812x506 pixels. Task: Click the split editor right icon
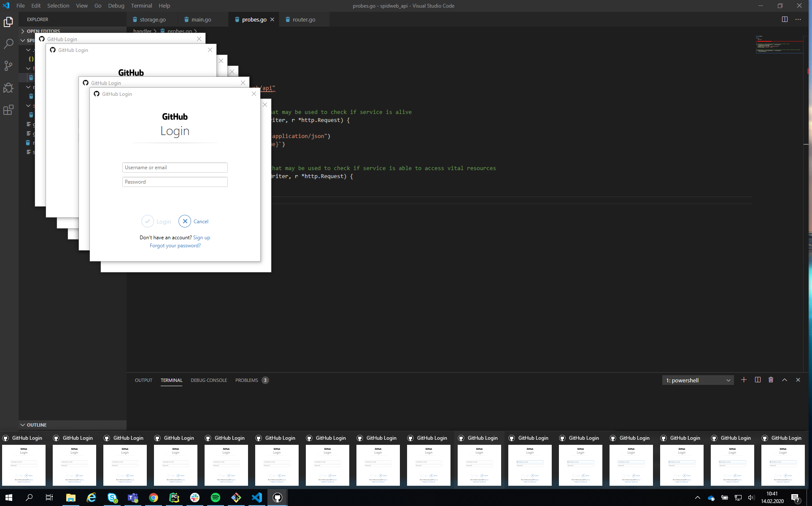(x=785, y=19)
